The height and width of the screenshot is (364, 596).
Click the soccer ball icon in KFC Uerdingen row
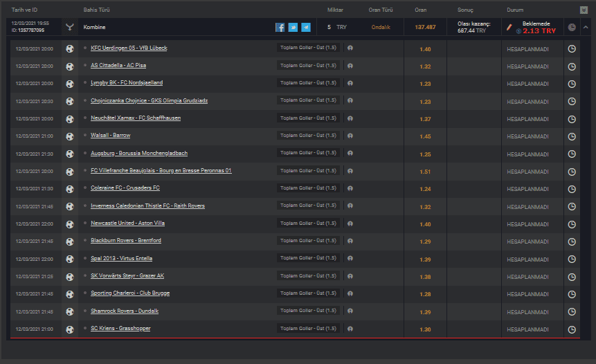[69, 48]
